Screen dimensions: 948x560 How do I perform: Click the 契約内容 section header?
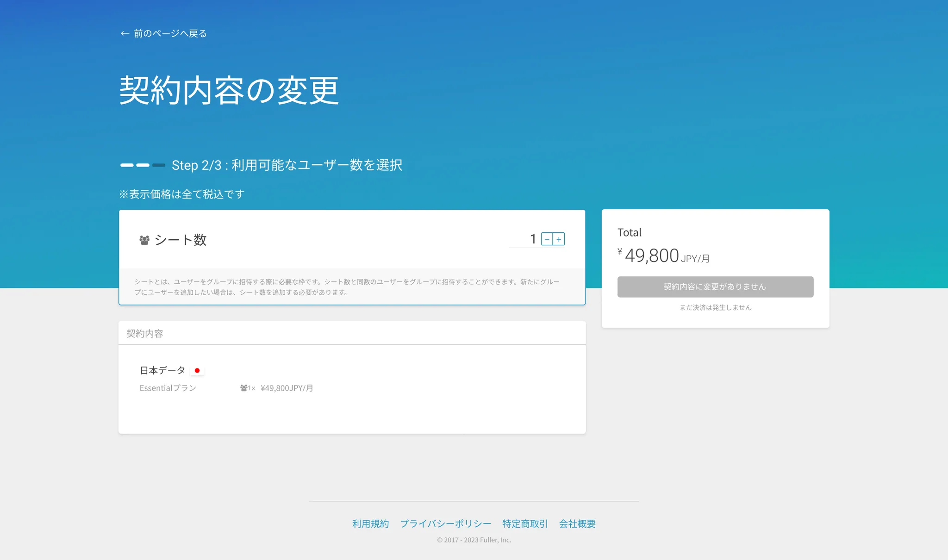[x=145, y=333]
